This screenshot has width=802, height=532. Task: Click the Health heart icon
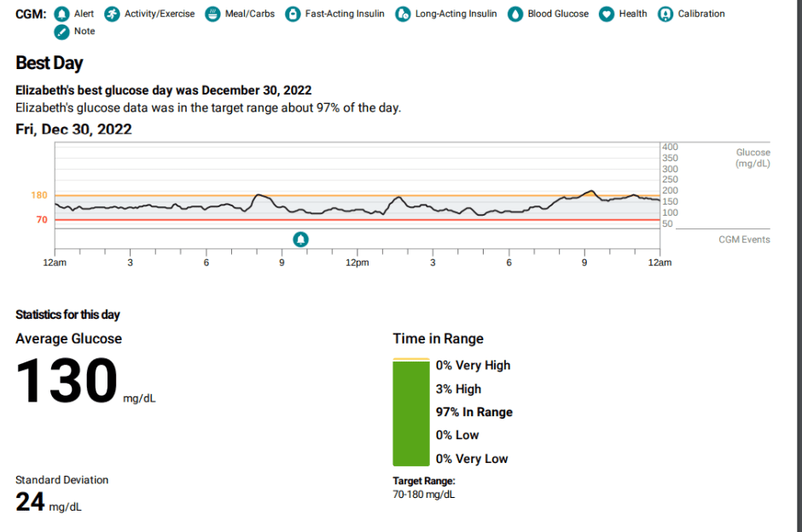click(606, 14)
